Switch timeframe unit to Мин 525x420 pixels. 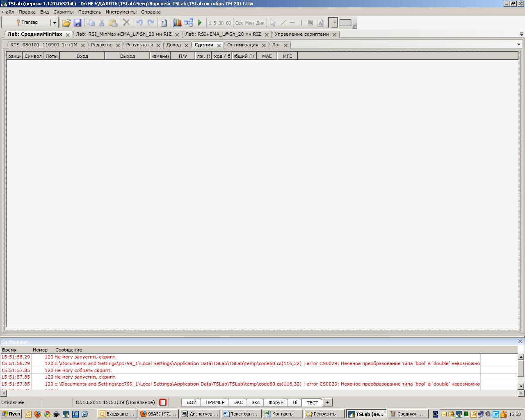point(249,23)
